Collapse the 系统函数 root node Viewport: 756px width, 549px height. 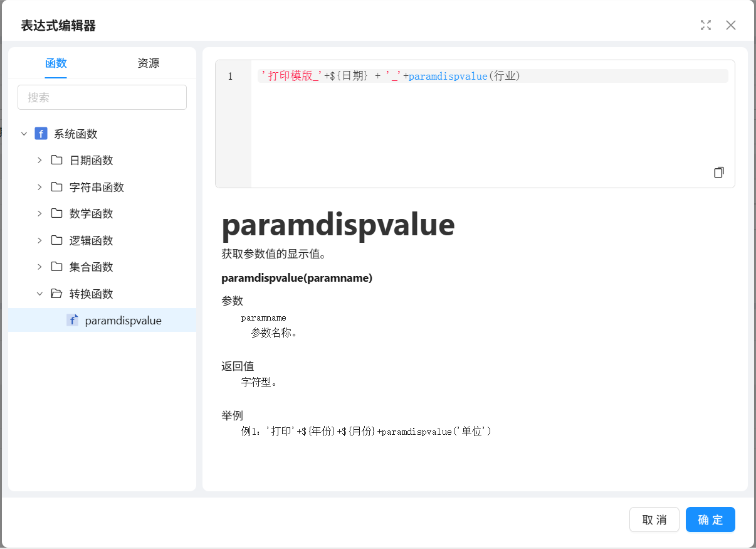[x=24, y=134]
